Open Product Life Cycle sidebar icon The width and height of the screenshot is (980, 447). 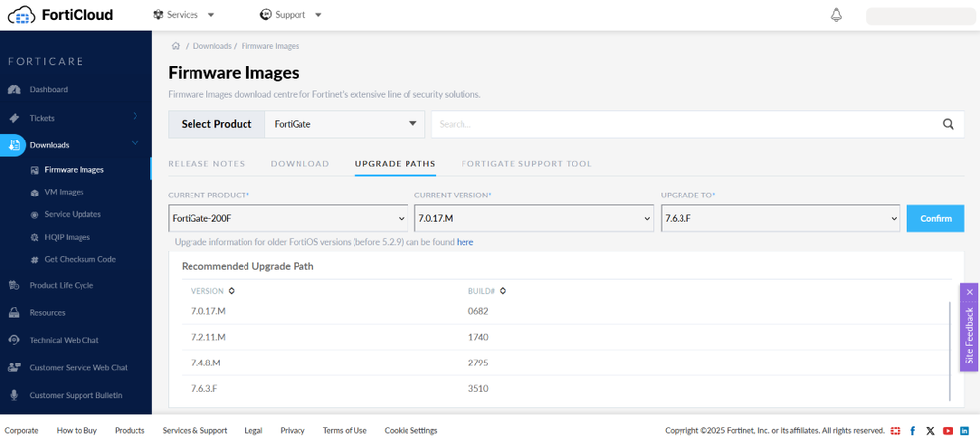(x=14, y=285)
